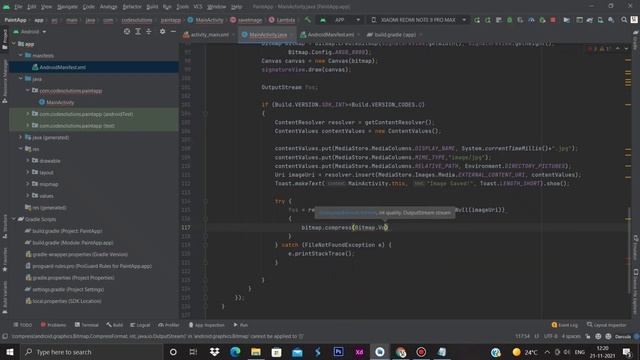The width and height of the screenshot is (640, 360).
Task: Expand the layout folder
Action: 28,172
